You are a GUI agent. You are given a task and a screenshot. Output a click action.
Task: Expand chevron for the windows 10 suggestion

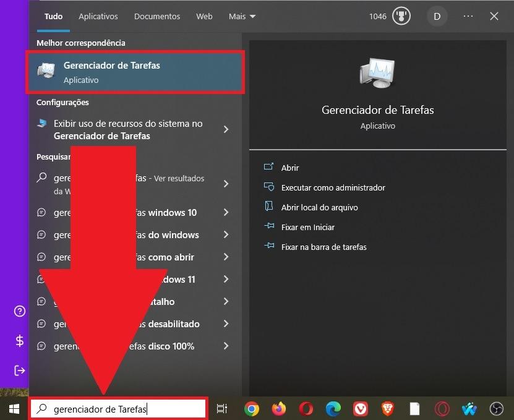click(x=226, y=212)
